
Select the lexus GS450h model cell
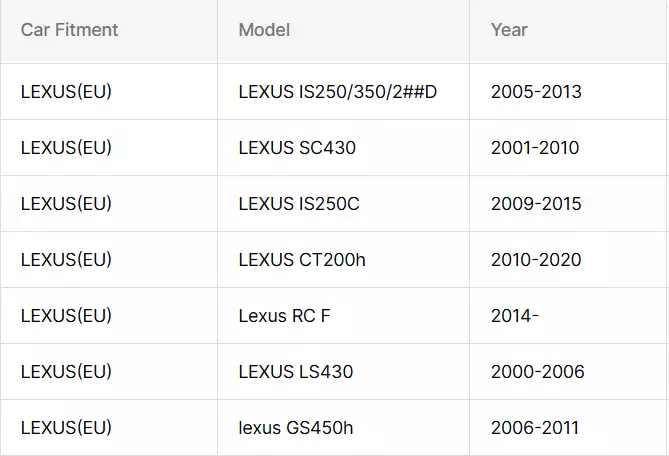(296, 428)
